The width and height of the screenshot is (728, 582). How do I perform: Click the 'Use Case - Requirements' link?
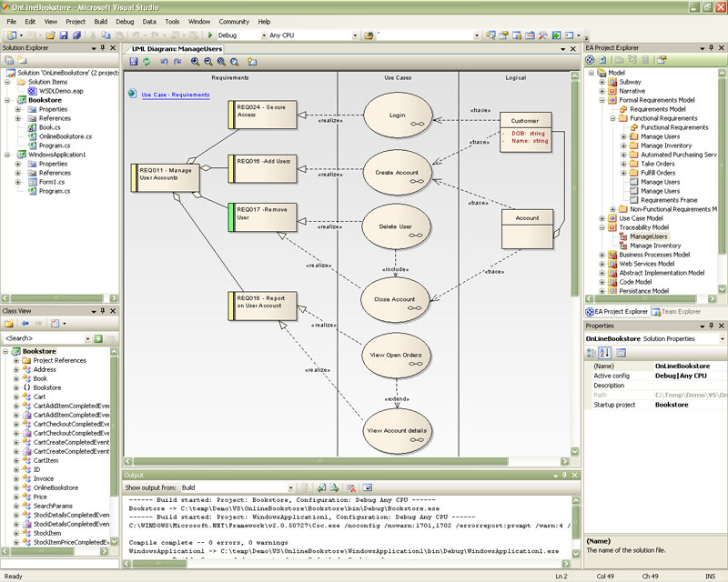(176, 95)
